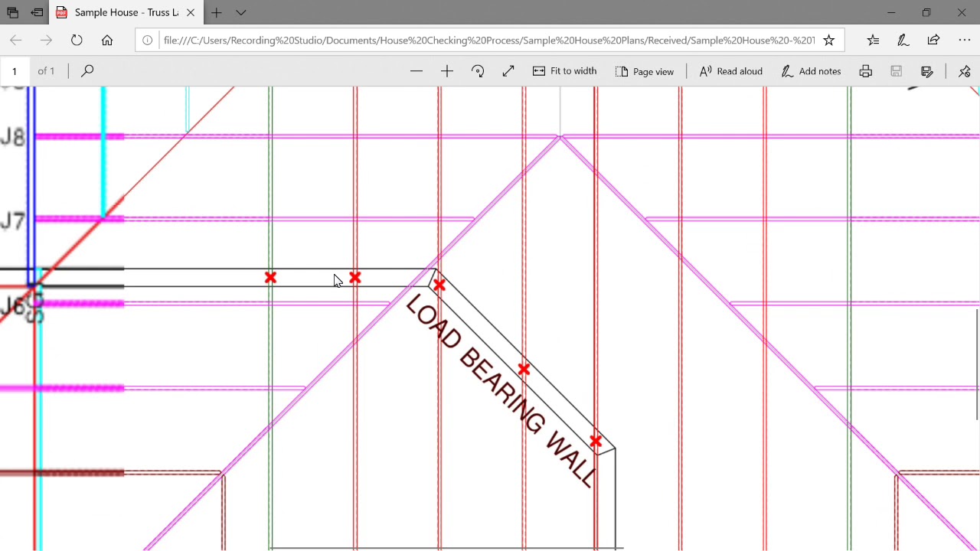
Task: Save a copy of the PDF
Action: (x=926, y=71)
